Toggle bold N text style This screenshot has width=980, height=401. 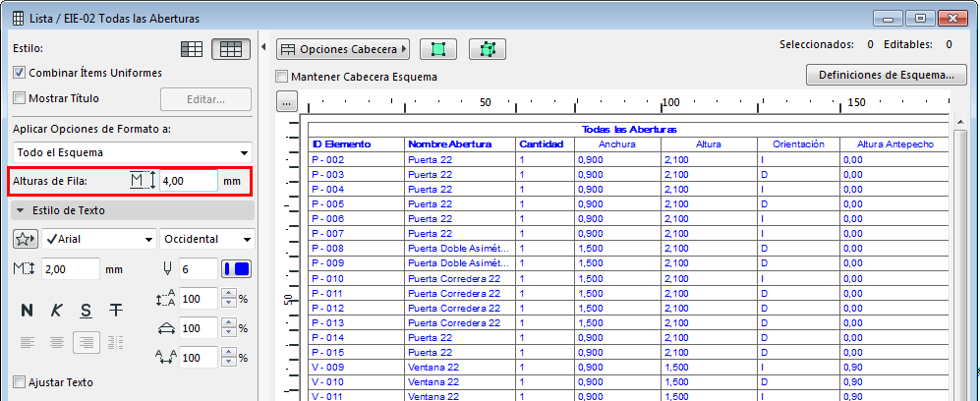[x=27, y=310]
